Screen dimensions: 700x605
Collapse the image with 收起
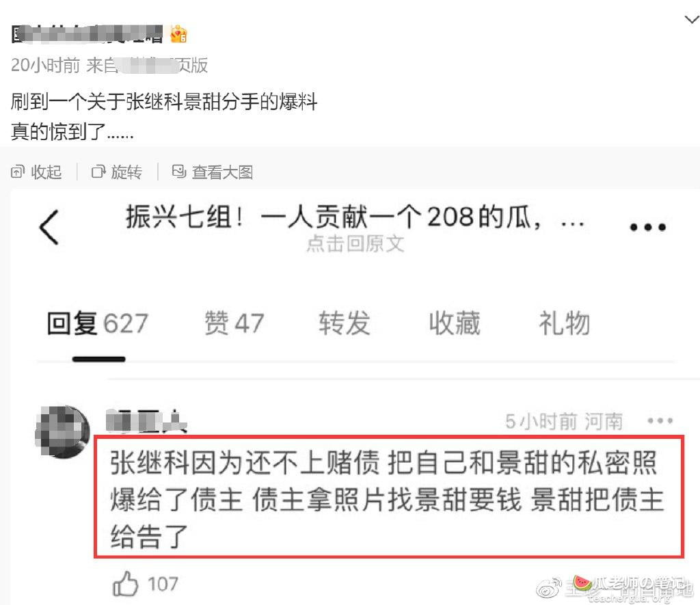pyautogui.click(x=36, y=172)
